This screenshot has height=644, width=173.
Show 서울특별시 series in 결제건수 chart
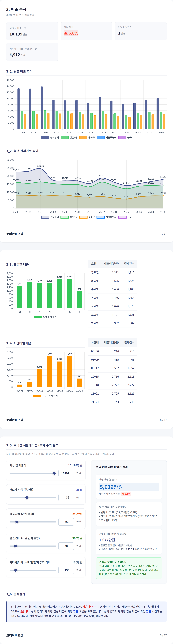click(x=107, y=217)
